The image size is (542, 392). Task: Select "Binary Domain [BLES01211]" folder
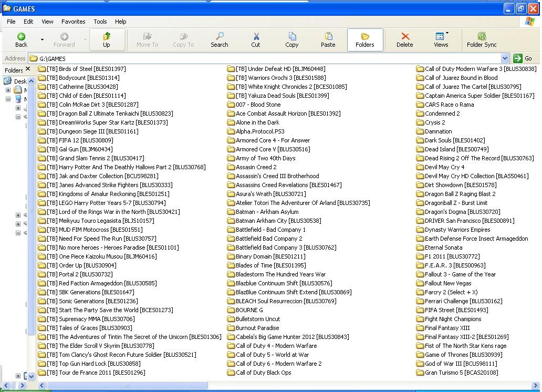tap(270, 257)
